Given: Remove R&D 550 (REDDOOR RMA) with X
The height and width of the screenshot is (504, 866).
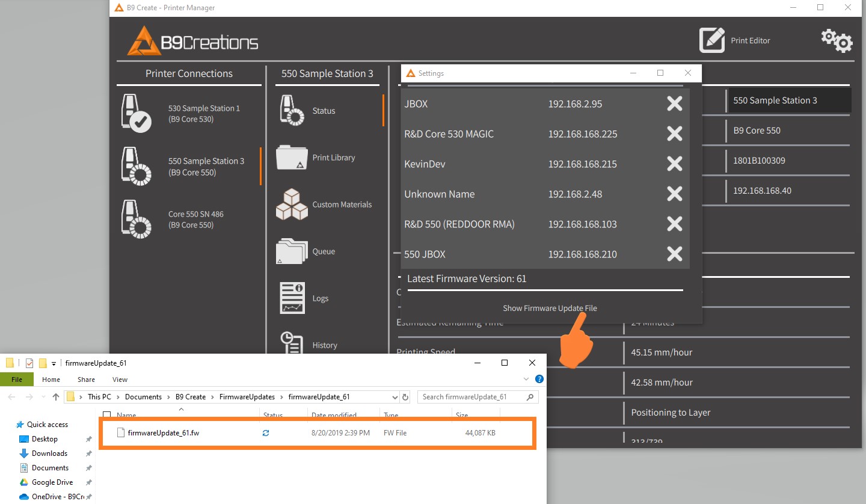Looking at the screenshot, I should coord(675,224).
